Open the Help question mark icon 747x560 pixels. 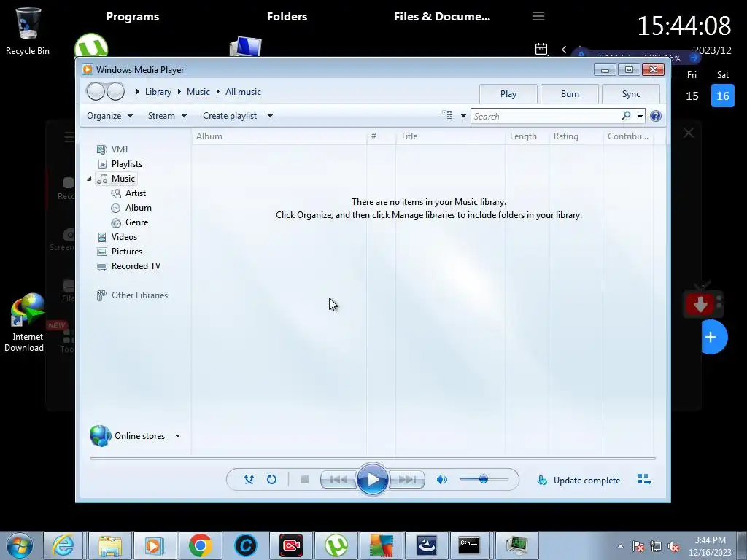tap(656, 116)
